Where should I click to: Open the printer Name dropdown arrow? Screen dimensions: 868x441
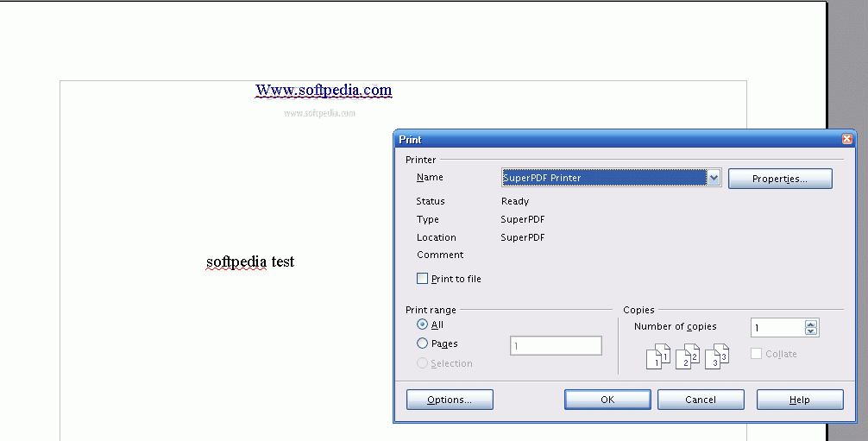714,178
